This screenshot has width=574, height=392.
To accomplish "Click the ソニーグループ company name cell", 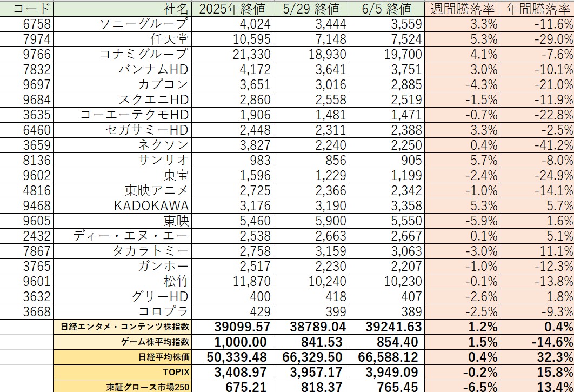I will (x=122, y=24).
